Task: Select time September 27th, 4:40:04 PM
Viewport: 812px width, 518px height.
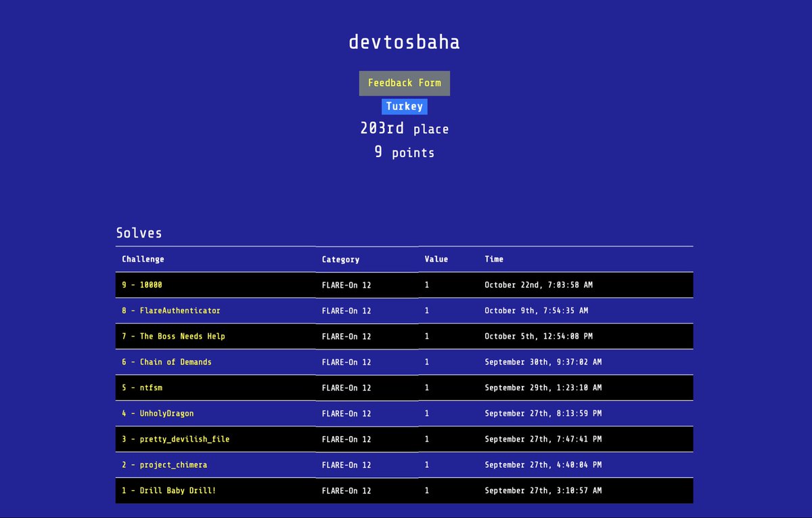Action: point(543,465)
